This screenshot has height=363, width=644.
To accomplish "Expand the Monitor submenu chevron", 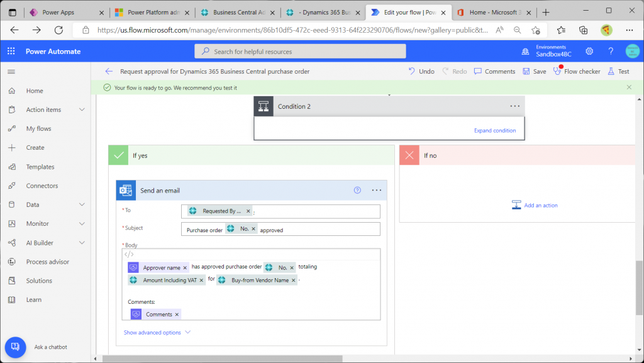I will [x=82, y=223].
